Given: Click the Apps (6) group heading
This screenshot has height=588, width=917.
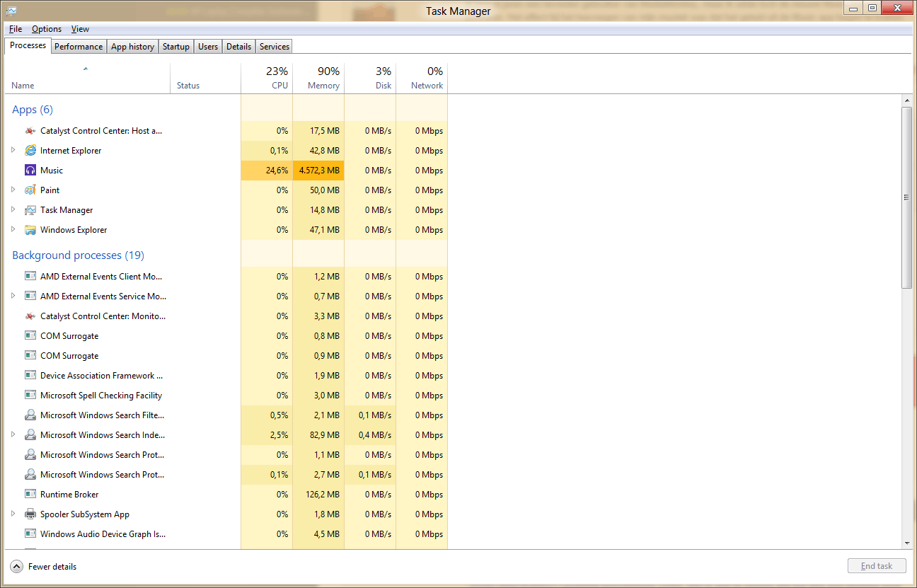Looking at the screenshot, I should [x=33, y=110].
